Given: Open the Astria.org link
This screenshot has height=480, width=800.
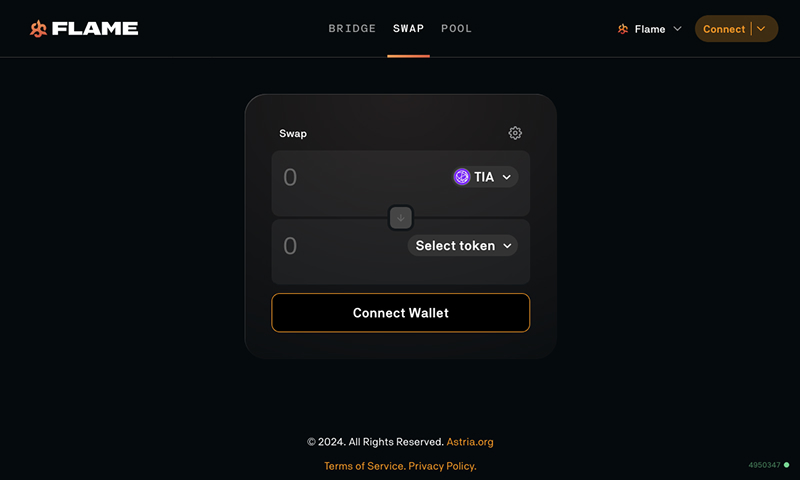Looking at the screenshot, I should point(470,442).
